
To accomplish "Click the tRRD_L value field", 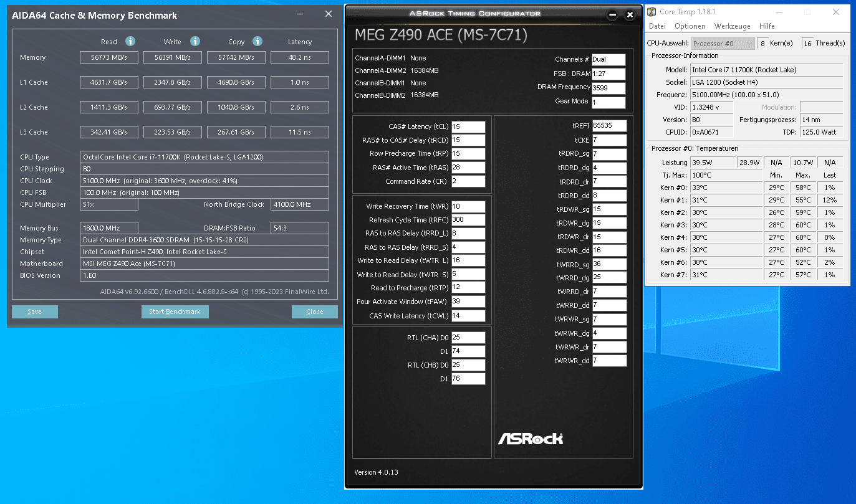I will click(468, 234).
